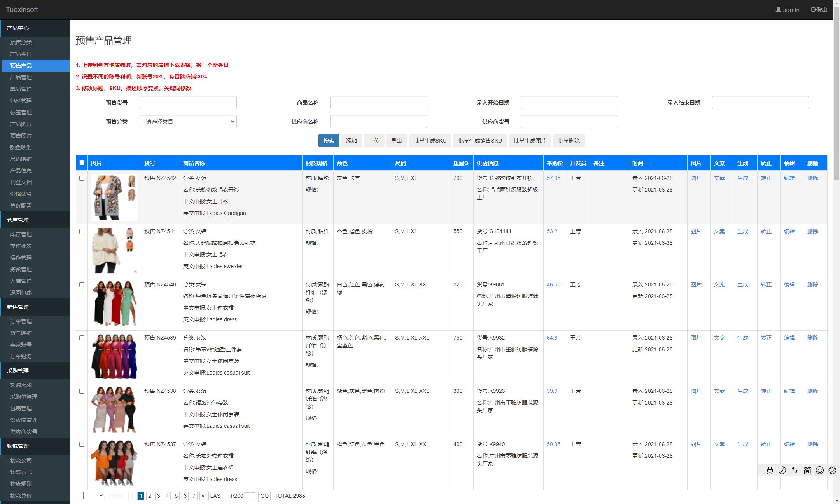Image resolution: width=840 pixels, height=504 pixels.
Task: Click the IME punctuation toggle icon
Action: coord(794,470)
